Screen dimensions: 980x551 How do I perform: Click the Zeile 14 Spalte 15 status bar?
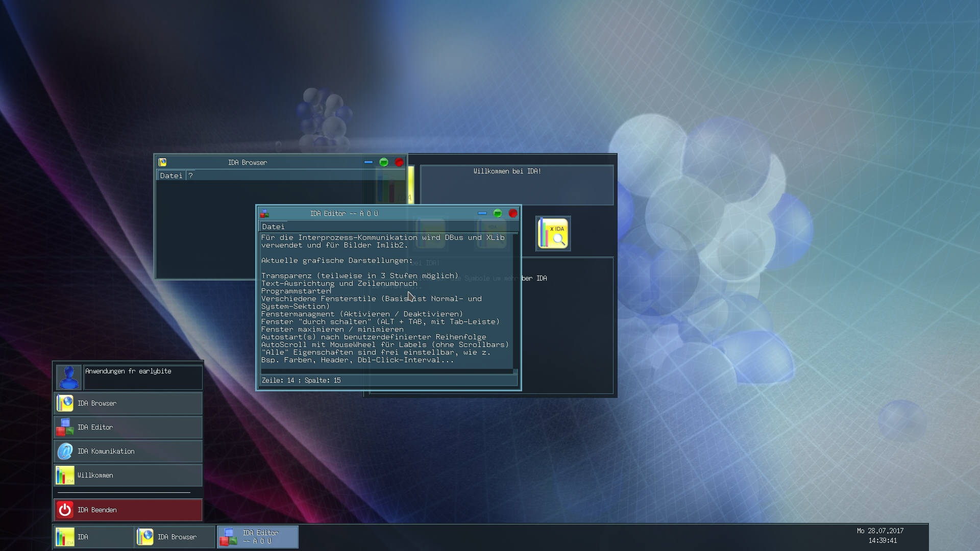[x=301, y=380]
